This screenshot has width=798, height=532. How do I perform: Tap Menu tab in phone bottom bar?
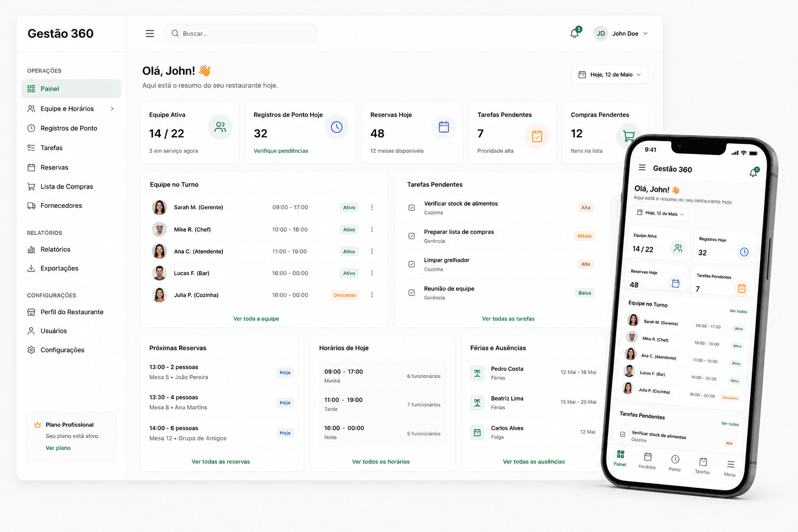tap(730, 468)
